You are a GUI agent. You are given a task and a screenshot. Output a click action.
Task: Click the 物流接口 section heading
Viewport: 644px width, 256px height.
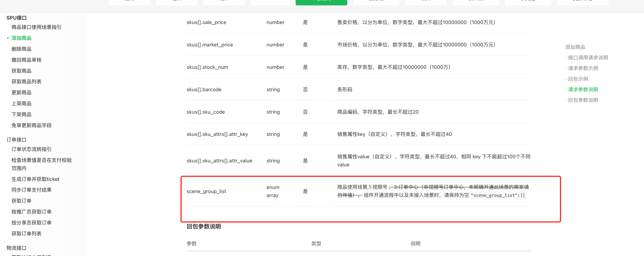[16, 248]
